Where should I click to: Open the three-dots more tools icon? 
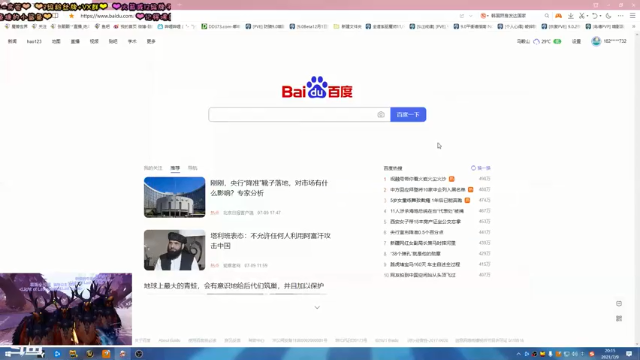620,16
